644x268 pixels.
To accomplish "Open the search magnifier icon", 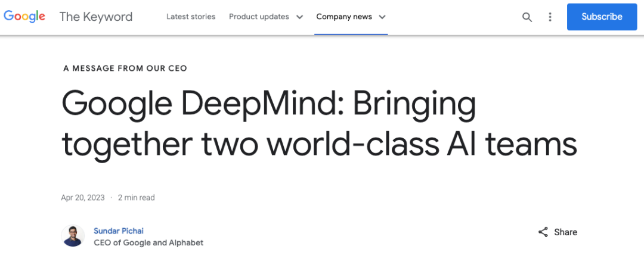I will coord(527,17).
